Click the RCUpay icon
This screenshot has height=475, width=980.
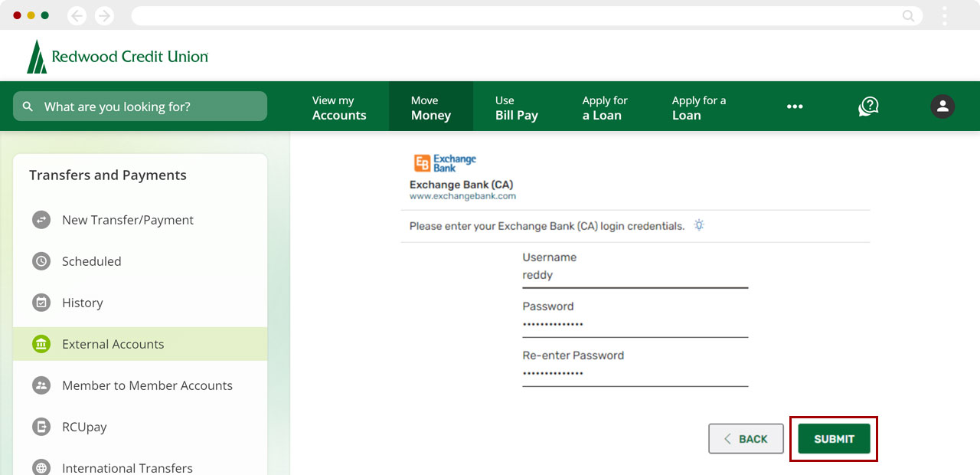(41, 427)
